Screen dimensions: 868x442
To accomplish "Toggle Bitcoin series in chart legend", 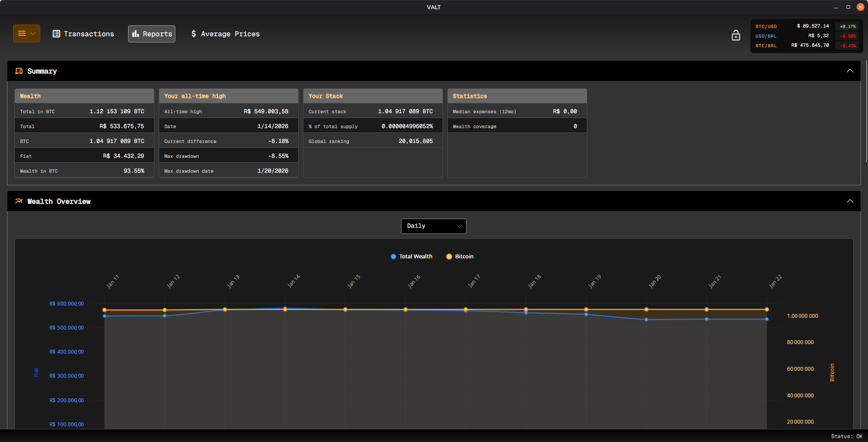I will pos(460,257).
